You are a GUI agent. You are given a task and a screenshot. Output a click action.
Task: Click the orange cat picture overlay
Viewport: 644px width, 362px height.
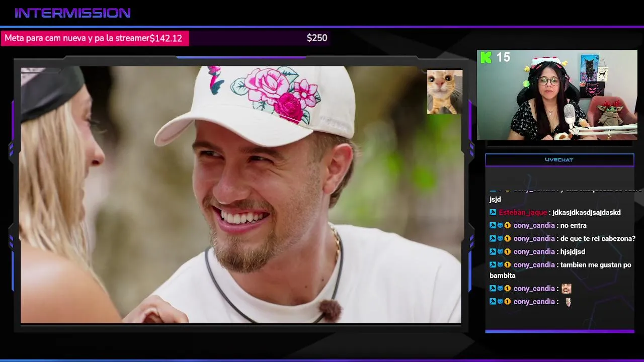pos(444,92)
